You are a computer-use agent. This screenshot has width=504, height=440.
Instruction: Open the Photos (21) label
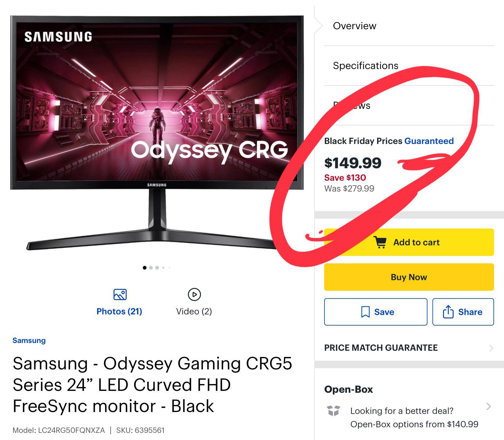119,311
